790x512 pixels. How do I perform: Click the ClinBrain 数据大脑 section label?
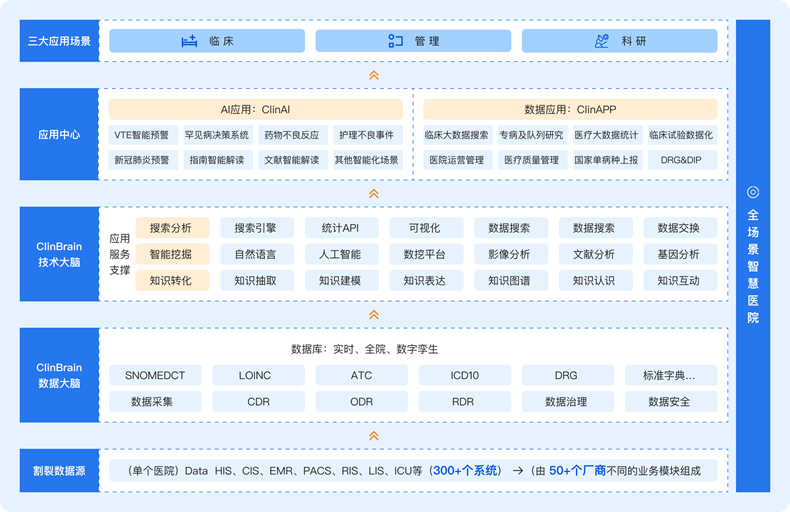[x=59, y=375]
